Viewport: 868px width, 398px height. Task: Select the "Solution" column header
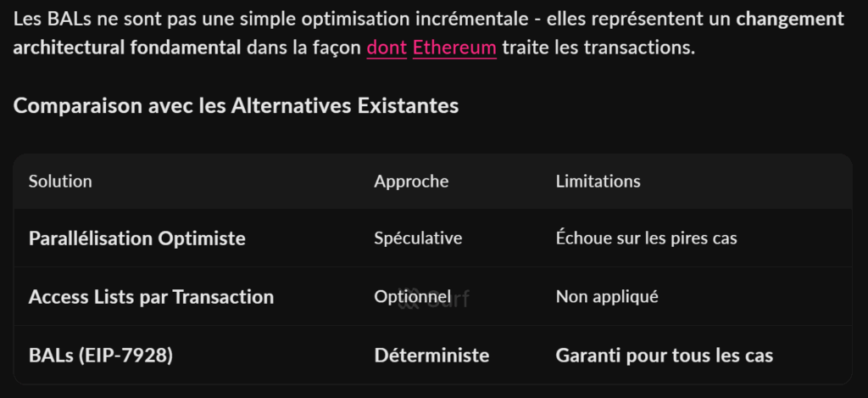click(x=60, y=181)
